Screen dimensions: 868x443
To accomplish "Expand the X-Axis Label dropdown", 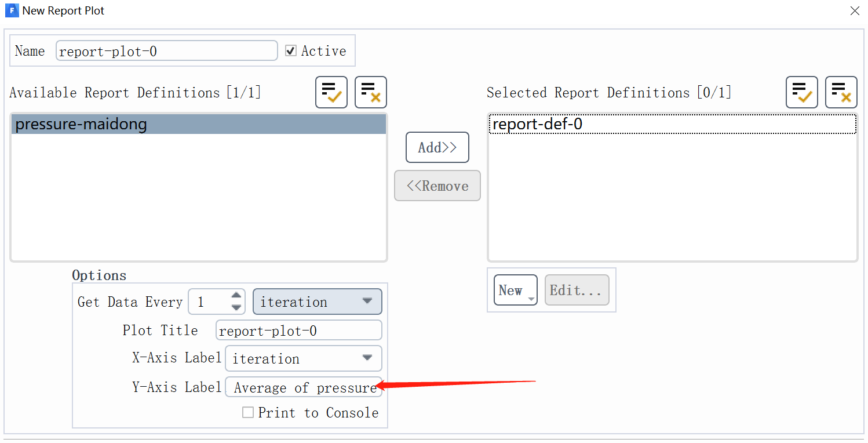I will [x=303, y=358].
